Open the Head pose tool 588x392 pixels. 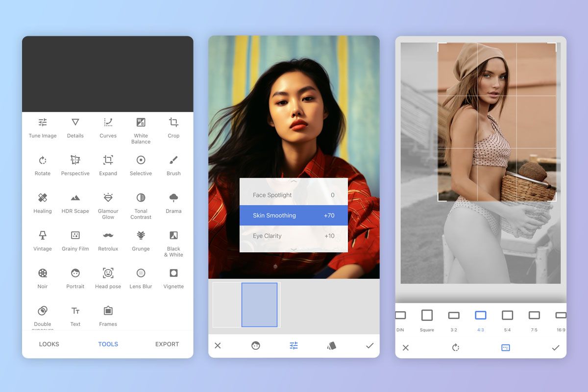point(108,278)
